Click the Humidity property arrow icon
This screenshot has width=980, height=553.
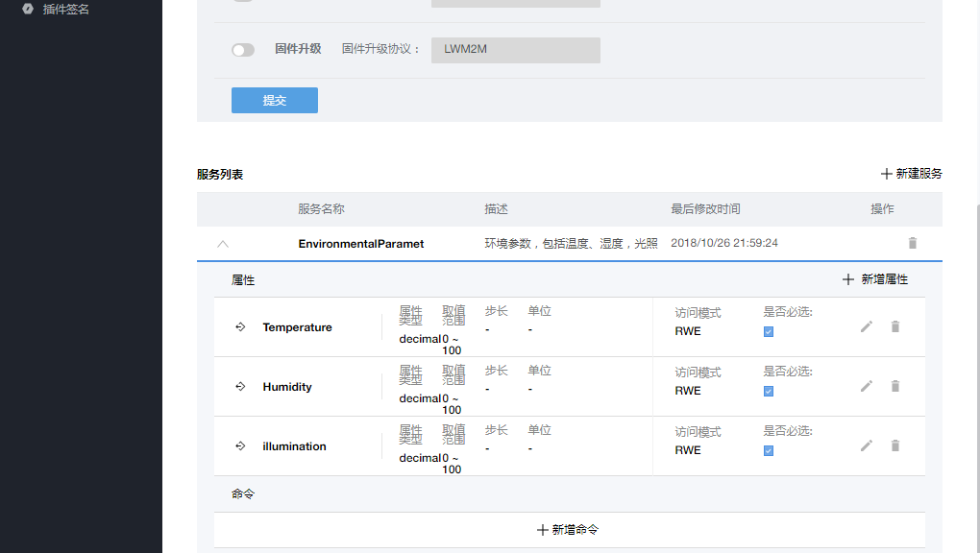point(240,386)
